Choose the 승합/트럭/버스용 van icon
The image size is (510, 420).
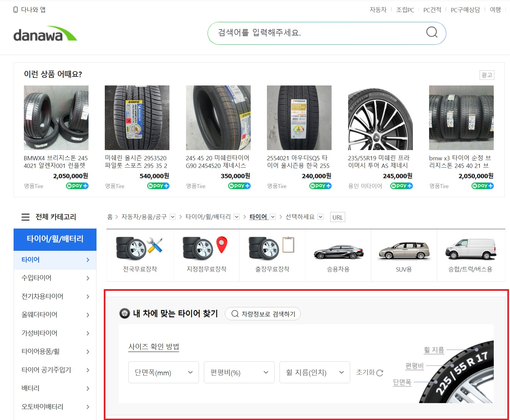(x=470, y=249)
